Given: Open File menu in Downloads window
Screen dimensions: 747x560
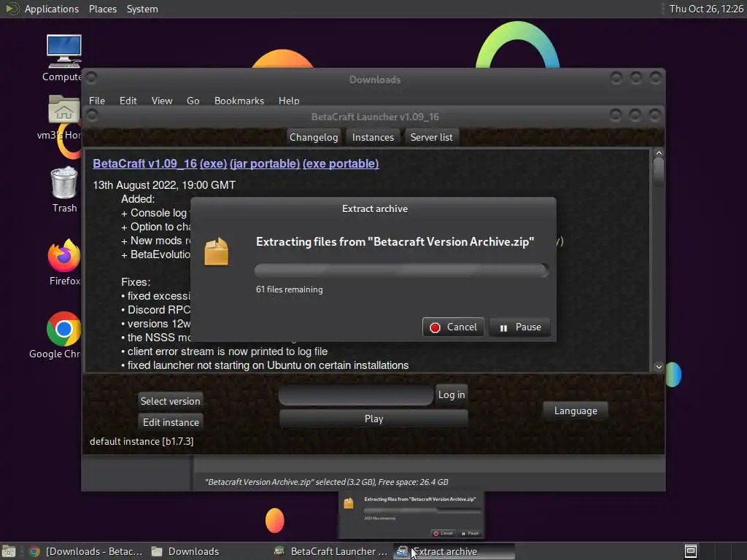Looking at the screenshot, I should (97, 101).
